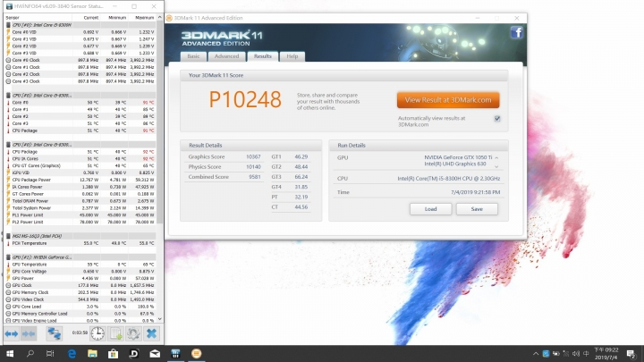Open the Facebook icon in 3DMark 11
Screen dimensions: 644x362
click(x=517, y=32)
